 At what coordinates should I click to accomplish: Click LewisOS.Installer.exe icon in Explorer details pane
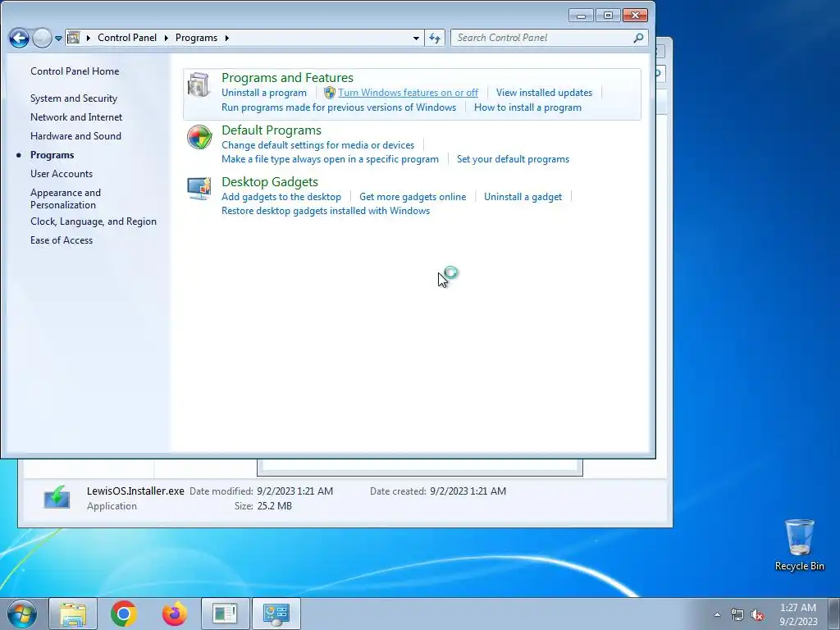point(57,497)
